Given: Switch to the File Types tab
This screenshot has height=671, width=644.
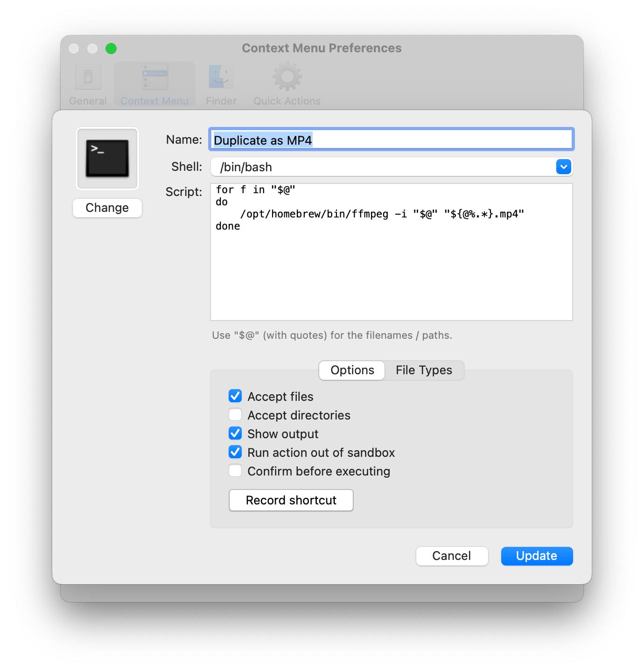Looking at the screenshot, I should [424, 370].
